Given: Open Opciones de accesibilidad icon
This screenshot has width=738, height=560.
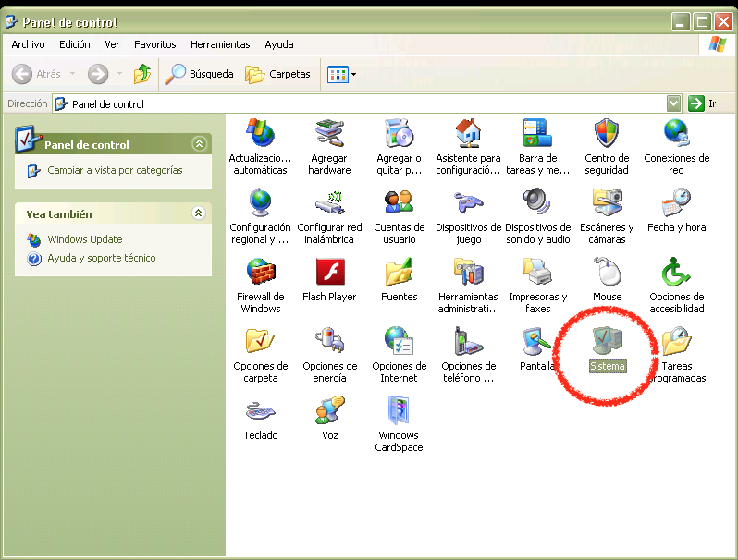Looking at the screenshot, I should 676,272.
